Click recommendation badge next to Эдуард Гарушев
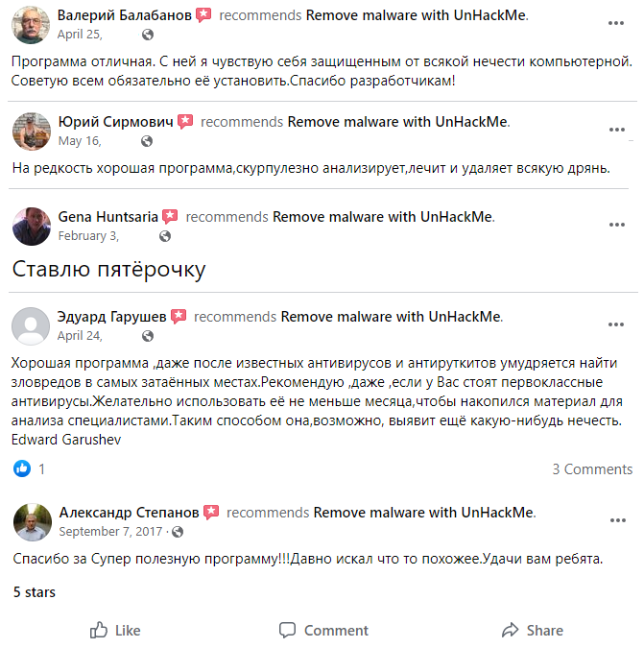 pos(179,316)
